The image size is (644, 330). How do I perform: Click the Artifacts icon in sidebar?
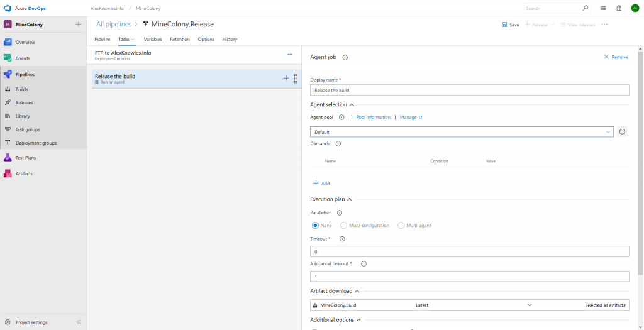(8, 173)
